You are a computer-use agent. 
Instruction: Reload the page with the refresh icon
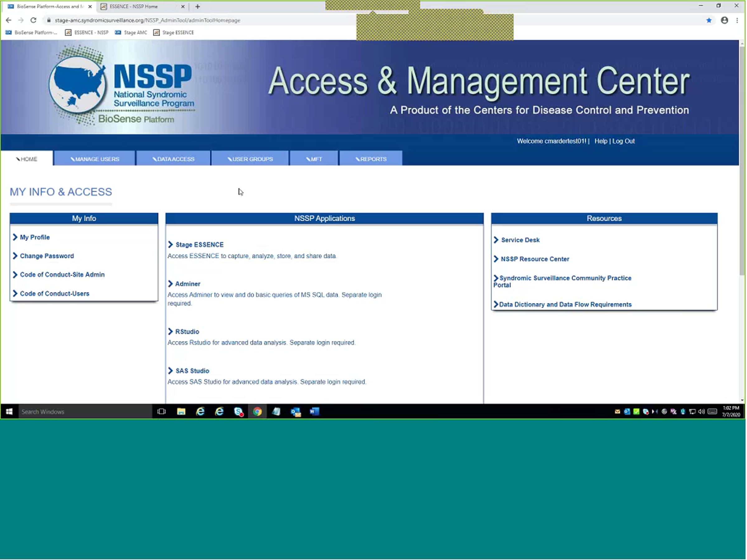[x=33, y=20]
